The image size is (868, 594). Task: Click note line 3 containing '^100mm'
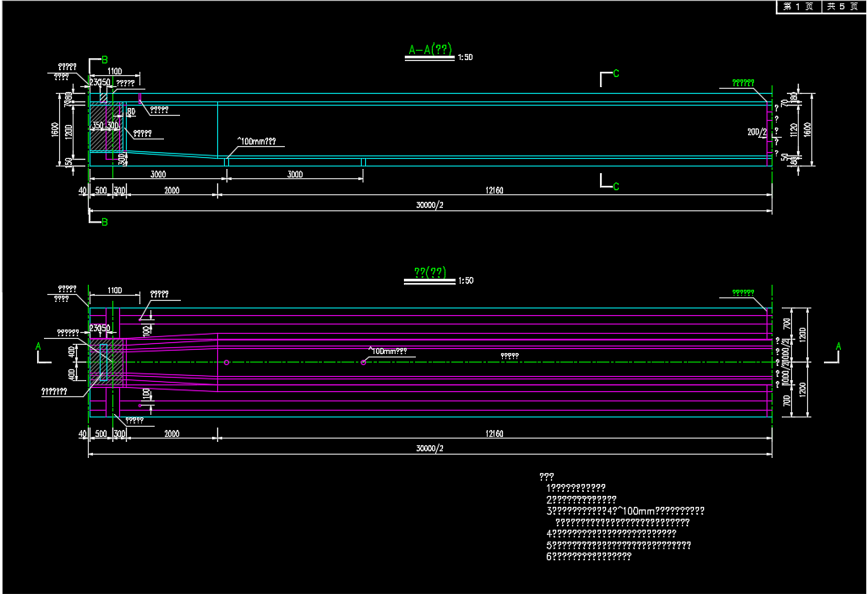627,510
